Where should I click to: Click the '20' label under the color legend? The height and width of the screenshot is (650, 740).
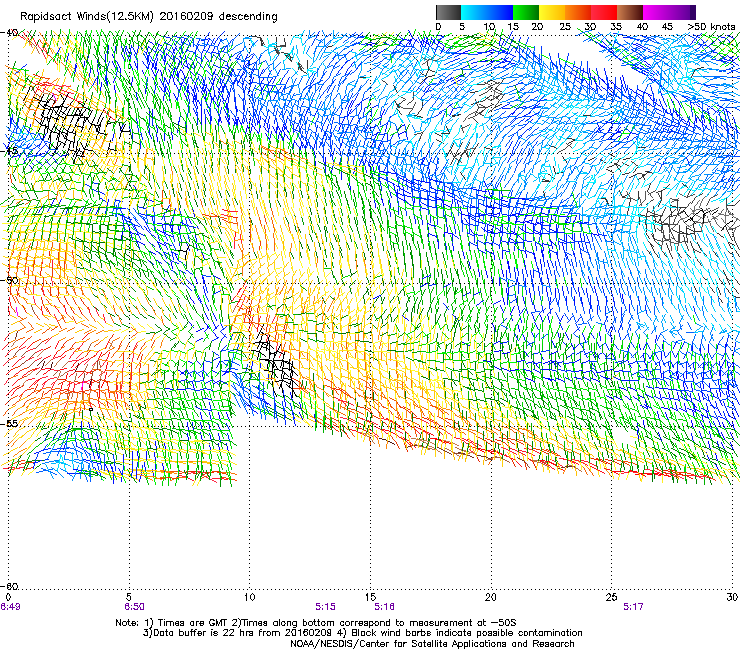tap(537, 27)
